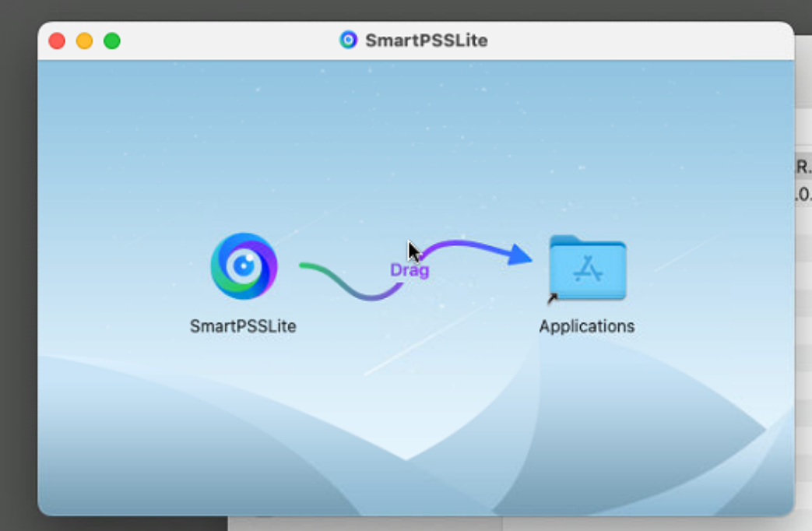
Task: Click the SmartPSSLite title text in title bar
Action: click(x=426, y=40)
